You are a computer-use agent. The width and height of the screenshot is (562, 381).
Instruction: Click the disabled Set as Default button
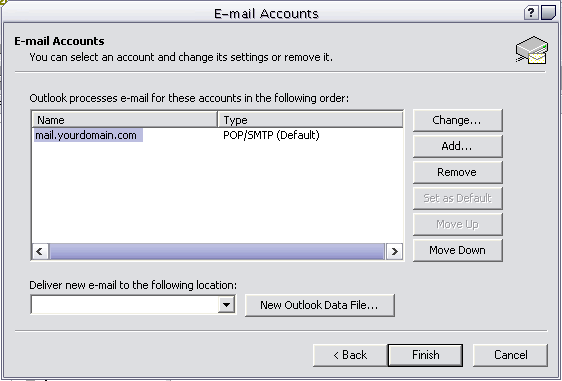click(x=458, y=198)
